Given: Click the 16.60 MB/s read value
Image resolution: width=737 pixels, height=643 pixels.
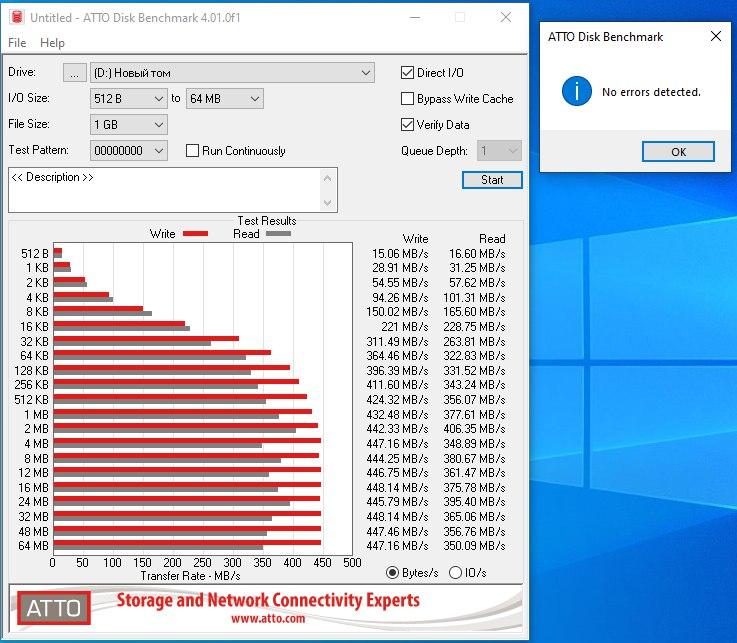Looking at the screenshot, I should click(477, 254).
